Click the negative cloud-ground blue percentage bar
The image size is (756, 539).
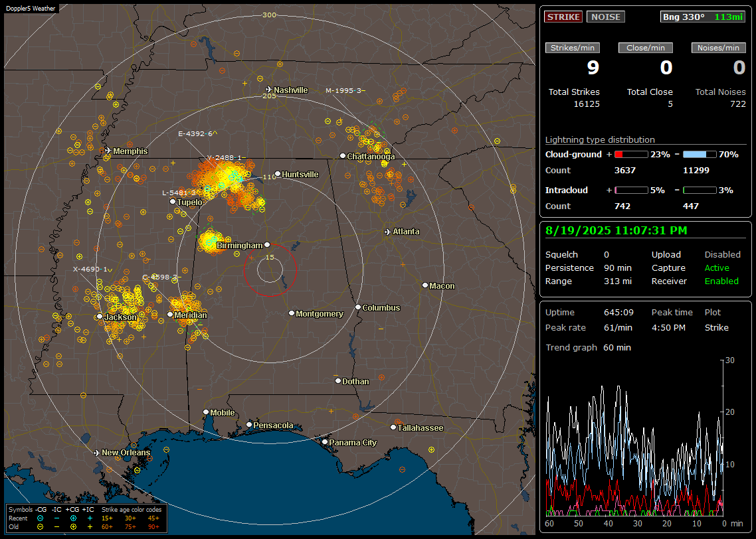tap(700, 155)
